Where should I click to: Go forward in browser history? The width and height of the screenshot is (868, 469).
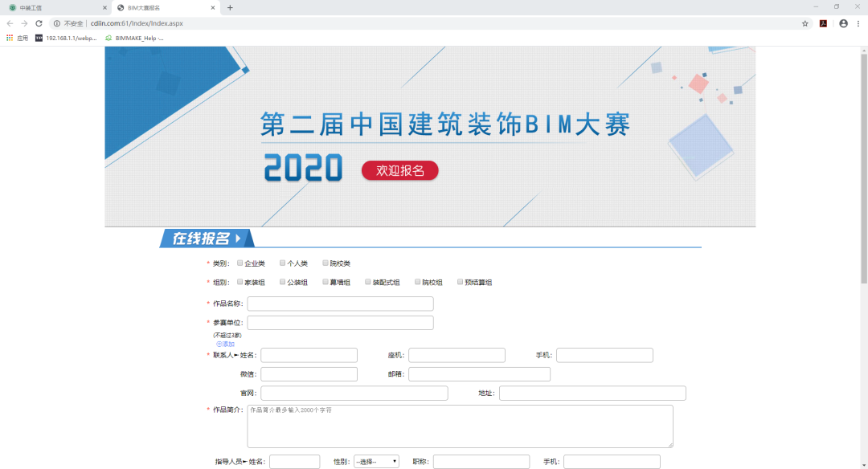click(x=24, y=23)
